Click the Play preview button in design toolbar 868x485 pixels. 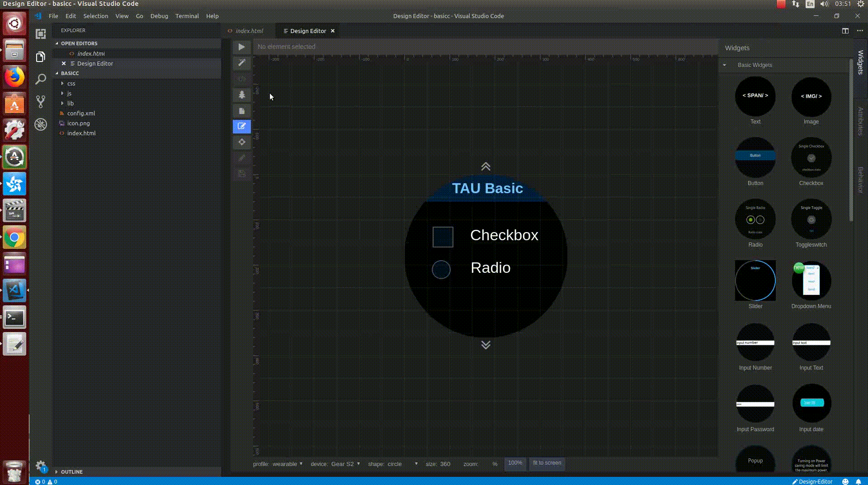241,47
